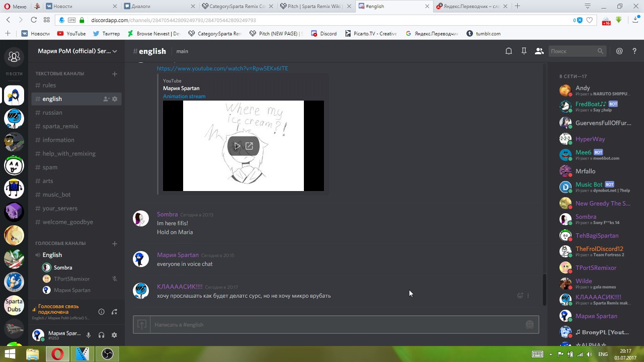Open the emoji picker in message box
Viewport: 644px width, 362px height.
click(x=529, y=325)
